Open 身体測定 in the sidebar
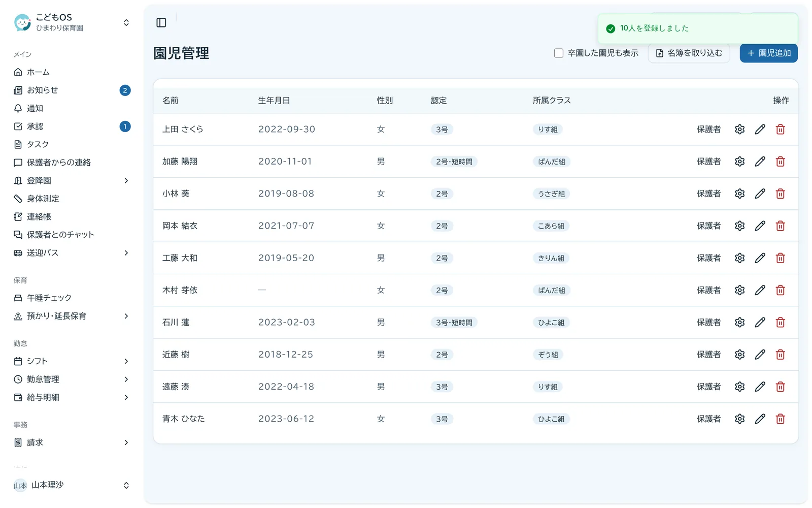 [72, 199]
